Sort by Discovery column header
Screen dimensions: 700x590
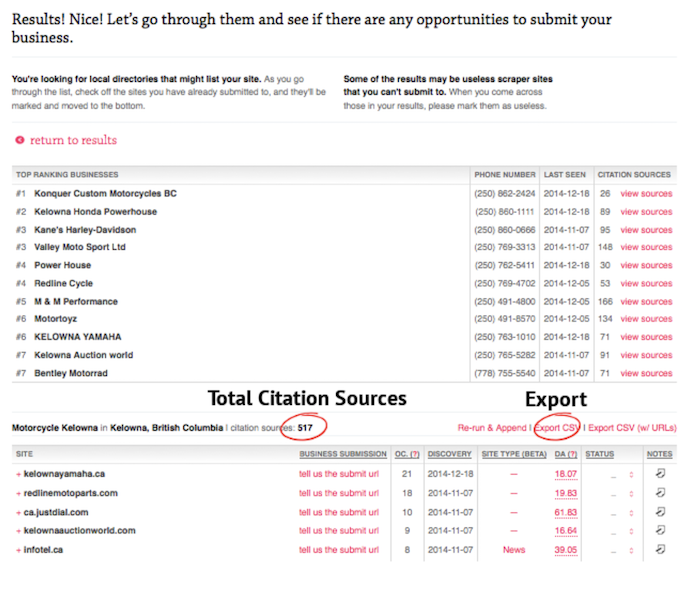449,454
